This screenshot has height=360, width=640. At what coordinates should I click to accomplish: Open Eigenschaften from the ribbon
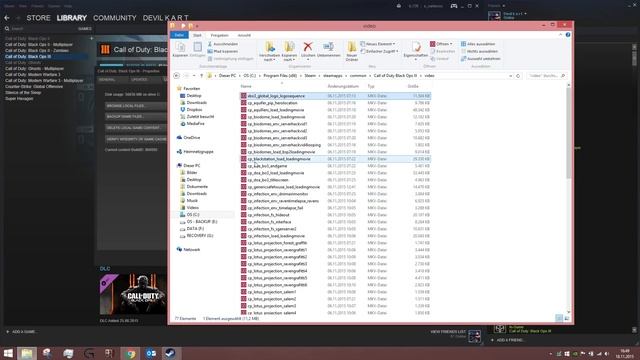(416, 50)
